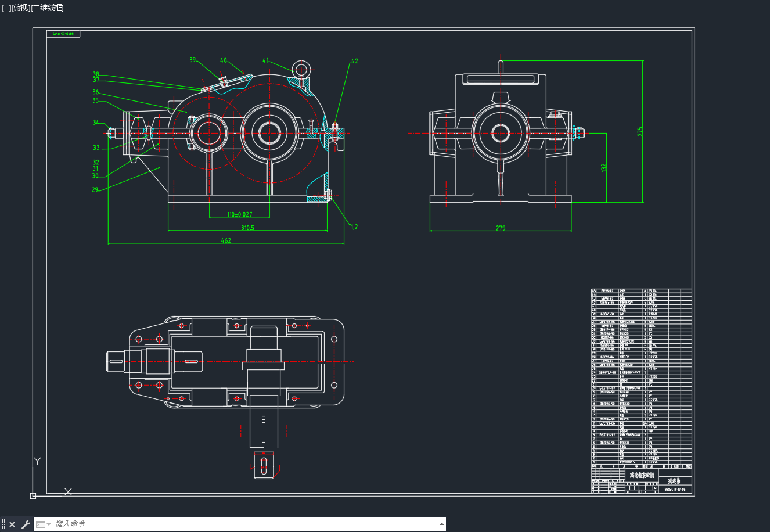
Task: Select part balloon number 29
Action: (x=95, y=189)
